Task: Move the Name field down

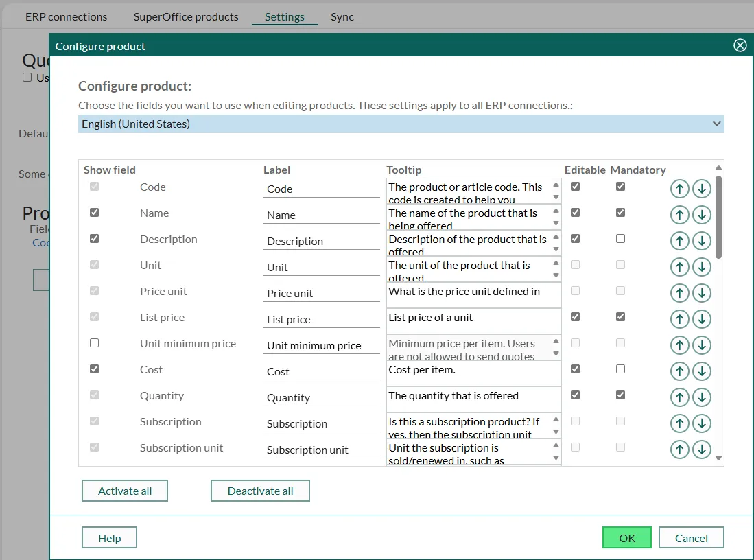Action: [x=701, y=215]
